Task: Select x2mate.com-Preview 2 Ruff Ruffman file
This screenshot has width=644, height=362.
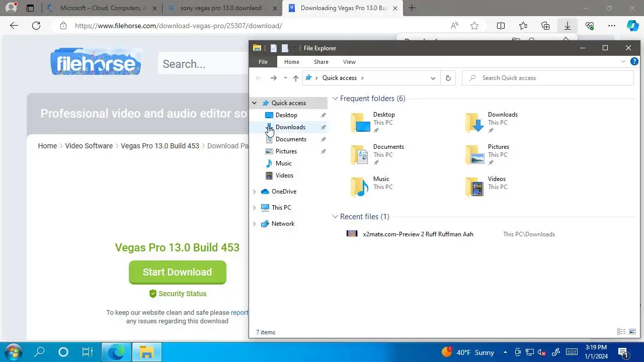Action: click(418, 234)
